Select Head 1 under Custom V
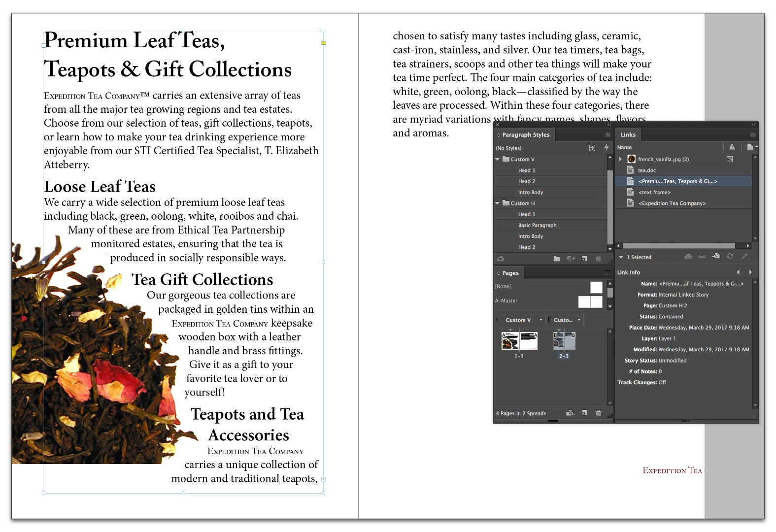This screenshot has height=532, width=776. [x=550, y=170]
